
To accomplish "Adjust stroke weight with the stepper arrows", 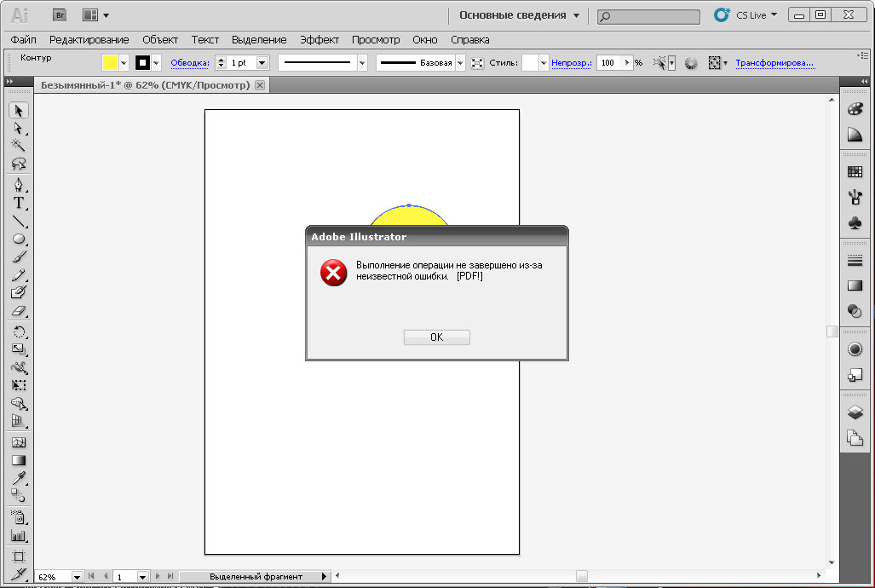I will click(x=221, y=62).
